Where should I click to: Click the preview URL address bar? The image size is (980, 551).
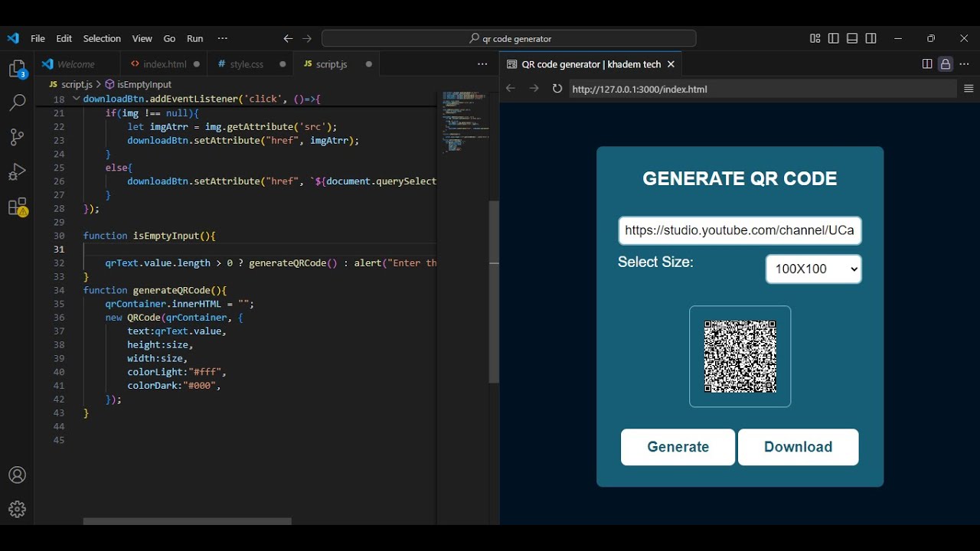pos(763,89)
